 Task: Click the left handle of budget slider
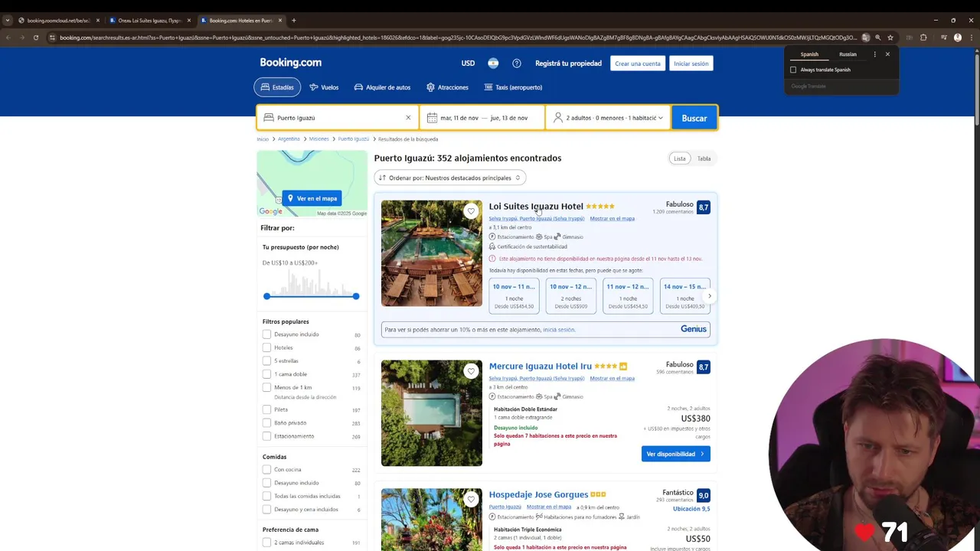click(266, 296)
